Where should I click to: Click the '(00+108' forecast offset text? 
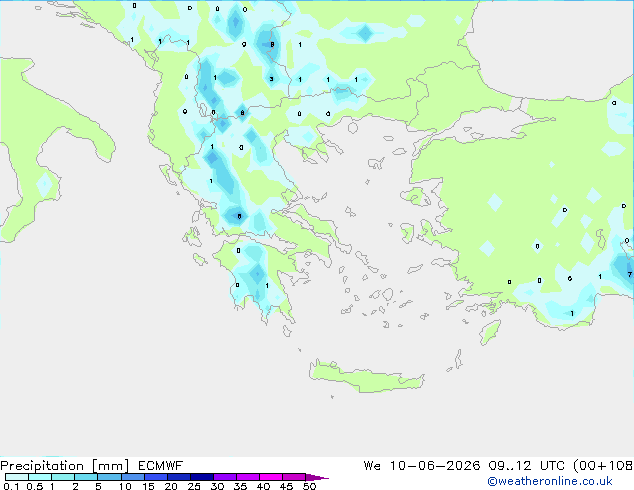click(x=603, y=466)
